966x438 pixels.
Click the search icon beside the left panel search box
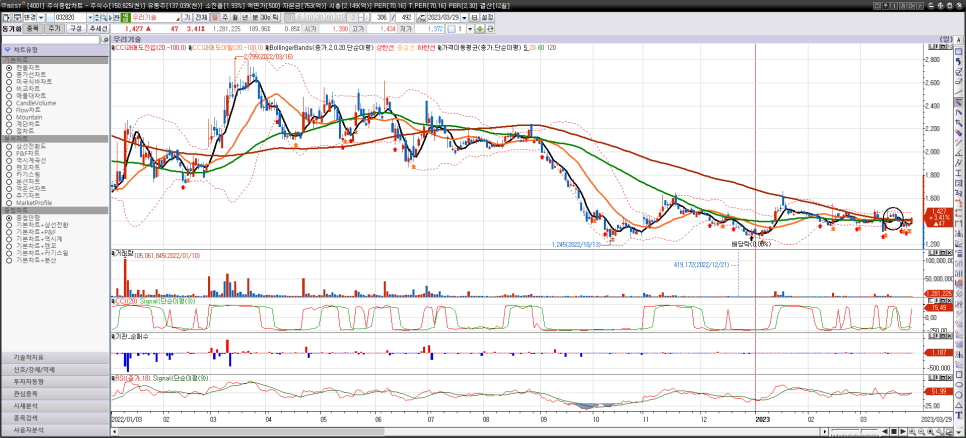[x=103, y=40]
